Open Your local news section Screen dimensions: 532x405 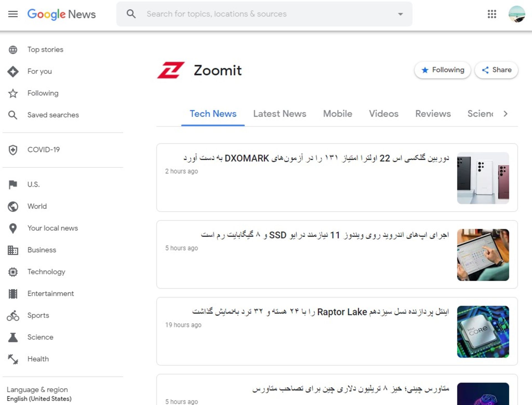(x=53, y=228)
